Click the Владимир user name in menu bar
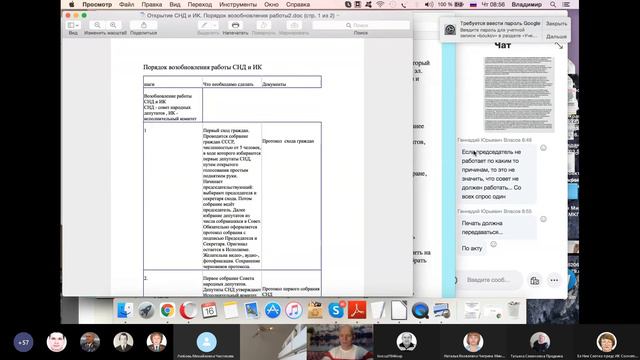This screenshot has width=640, height=360. [x=527, y=4]
